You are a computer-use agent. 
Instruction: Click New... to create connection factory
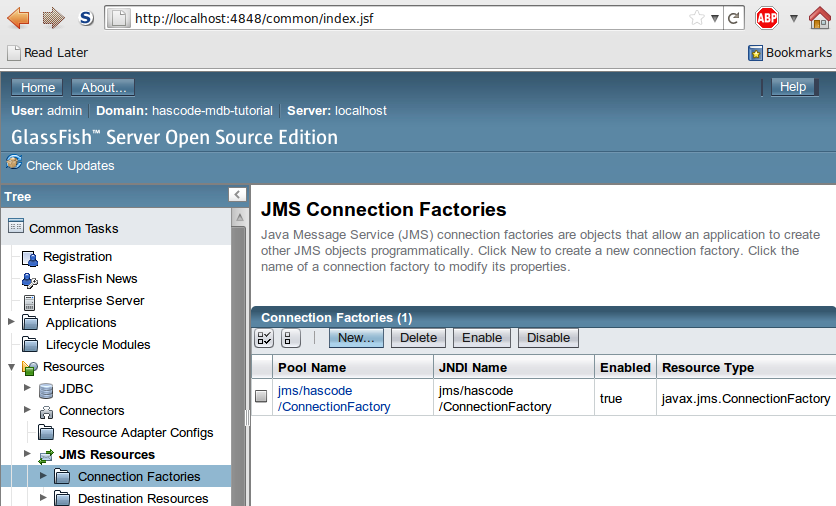[x=356, y=338]
